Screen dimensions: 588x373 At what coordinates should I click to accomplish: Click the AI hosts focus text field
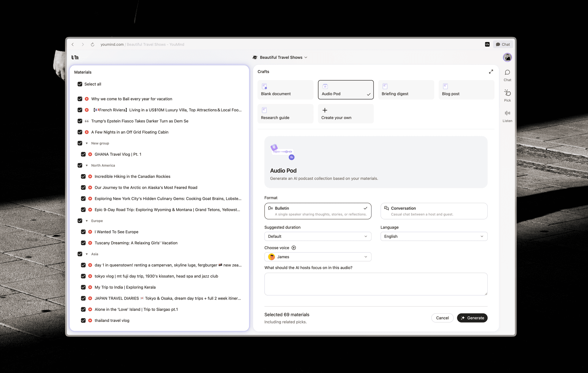click(x=375, y=284)
